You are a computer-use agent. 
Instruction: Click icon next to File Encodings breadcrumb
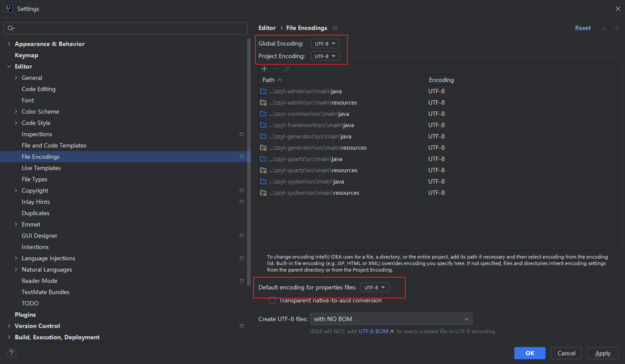[x=335, y=28]
